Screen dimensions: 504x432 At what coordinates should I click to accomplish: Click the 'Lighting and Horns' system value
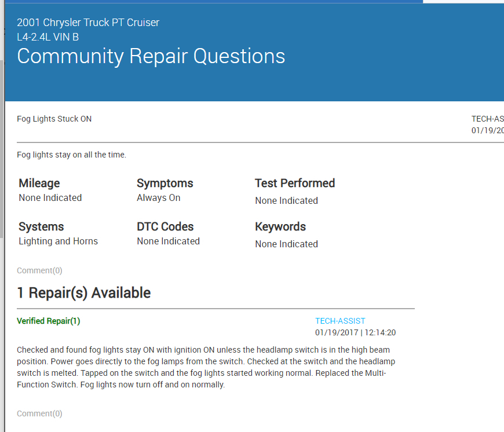[x=58, y=241]
